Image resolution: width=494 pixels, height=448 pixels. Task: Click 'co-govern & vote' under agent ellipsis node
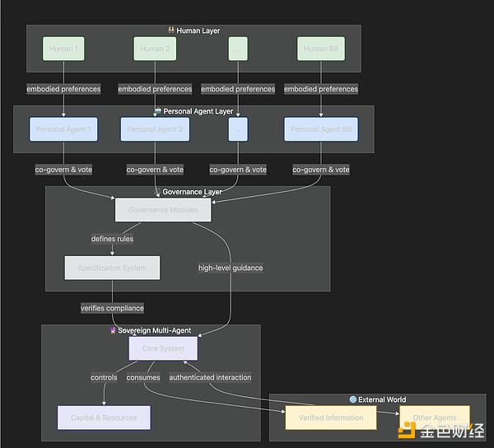[238, 170]
